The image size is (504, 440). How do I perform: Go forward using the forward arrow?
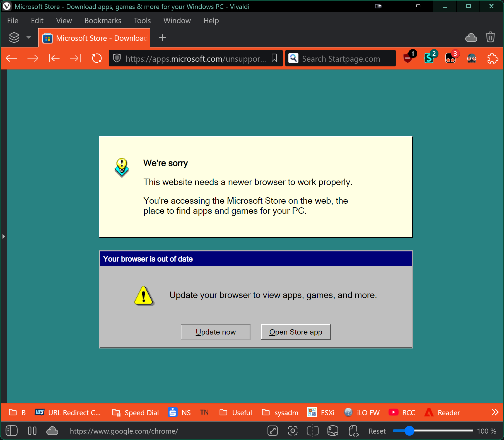pyautogui.click(x=33, y=58)
